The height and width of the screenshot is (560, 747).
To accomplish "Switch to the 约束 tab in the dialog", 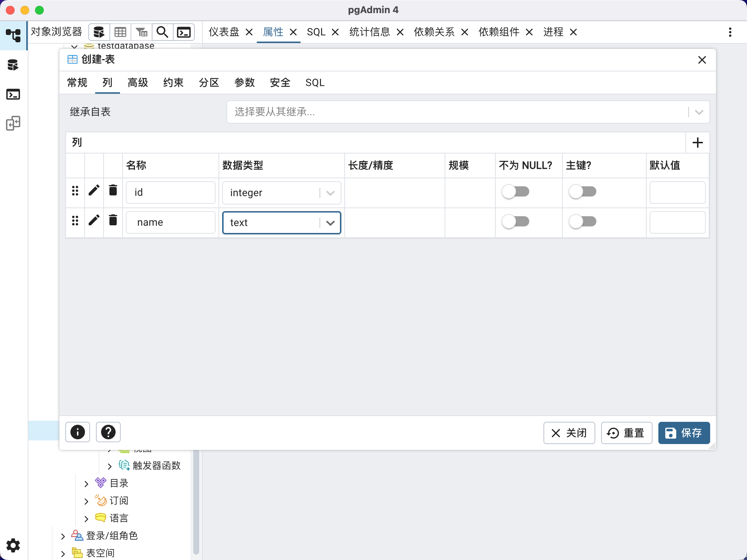I will (173, 83).
